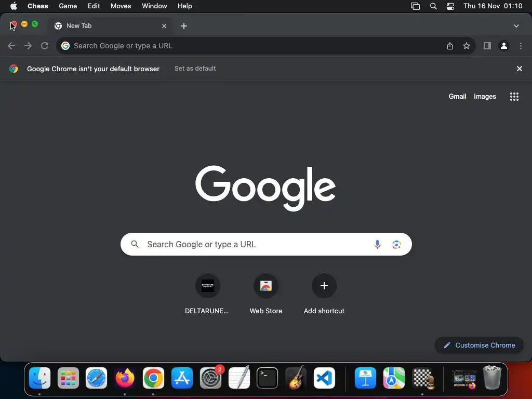
Task: Open the Window menu
Action: click(x=154, y=6)
